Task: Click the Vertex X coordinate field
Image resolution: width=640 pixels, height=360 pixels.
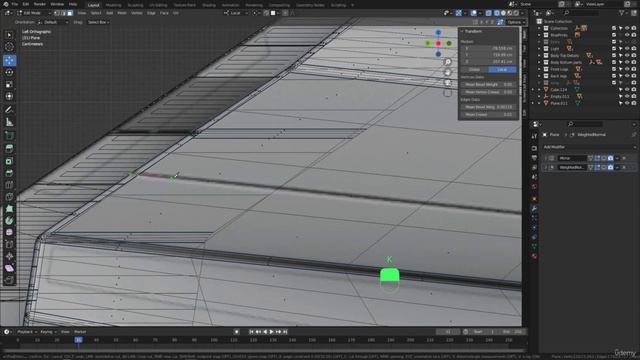Action: pos(488,48)
